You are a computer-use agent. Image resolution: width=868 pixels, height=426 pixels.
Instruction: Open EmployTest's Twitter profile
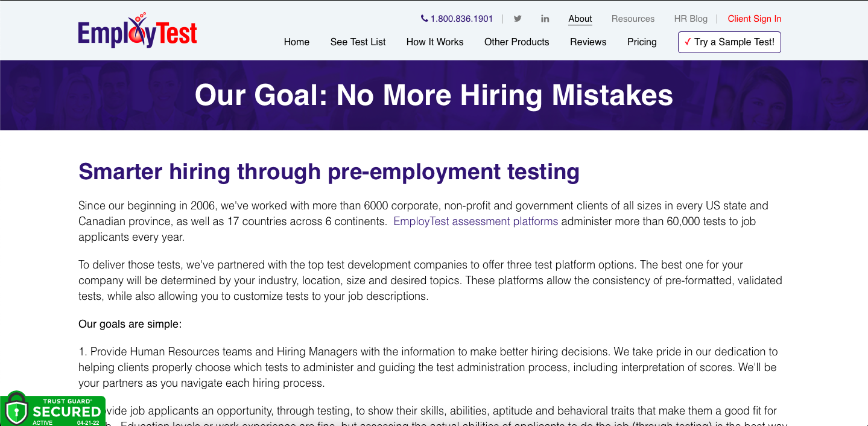[517, 19]
